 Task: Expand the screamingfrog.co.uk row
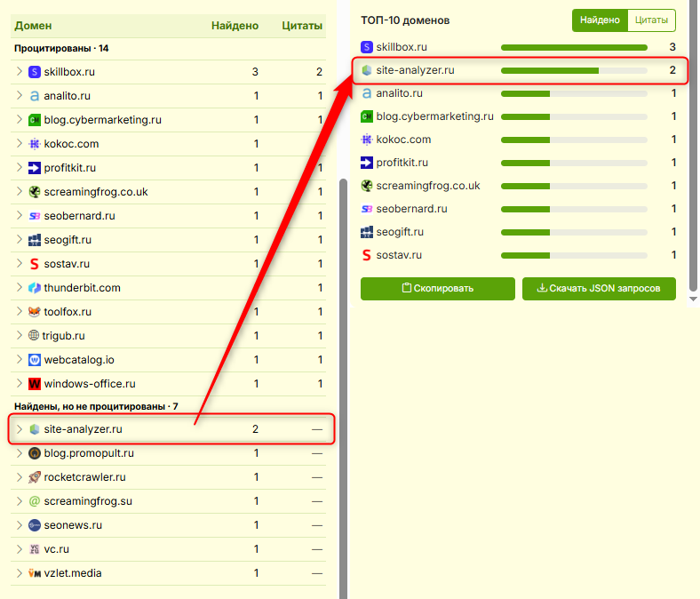(x=20, y=192)
